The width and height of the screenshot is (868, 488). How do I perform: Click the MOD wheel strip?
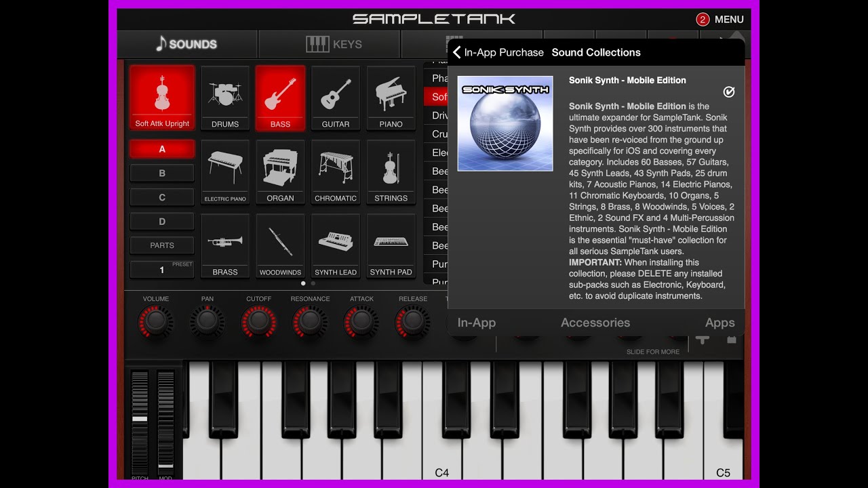(x=165, y=422)
